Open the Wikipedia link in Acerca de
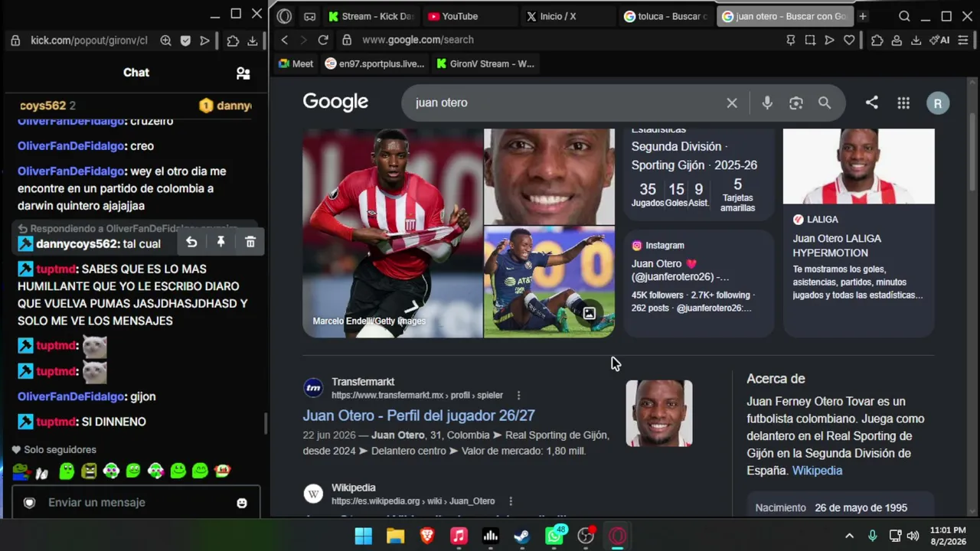This screenshot has height=551, width=980. click(817, 471)
